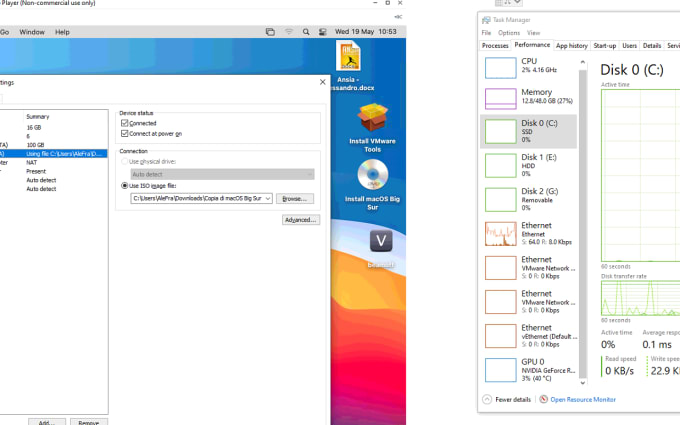Click the Resource Monitor icon beside the link
The image size is (680, 425).
pyautogui.click(x=543, y=399)
